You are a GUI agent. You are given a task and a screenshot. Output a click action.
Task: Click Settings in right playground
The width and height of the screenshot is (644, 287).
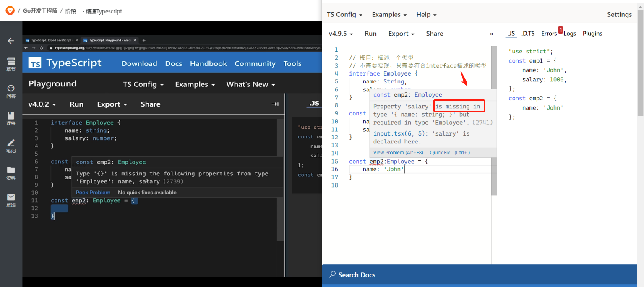[x=619, y=14]
